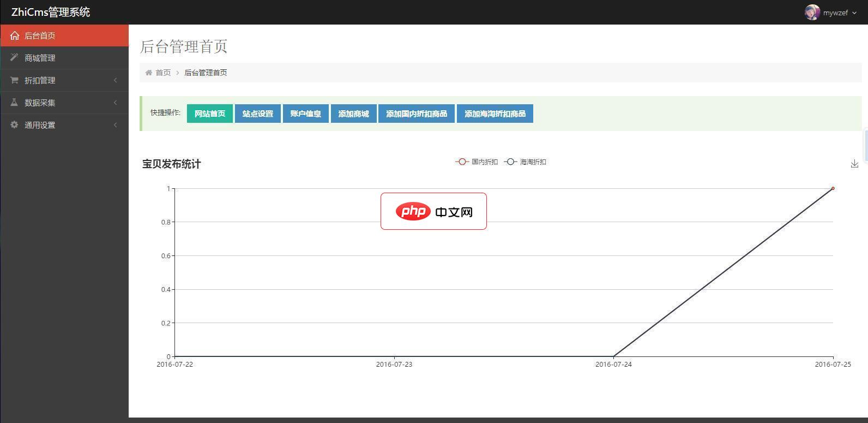Download the chart using the save icon
Viewport: 868px width, 423px height.
(854, 164)
